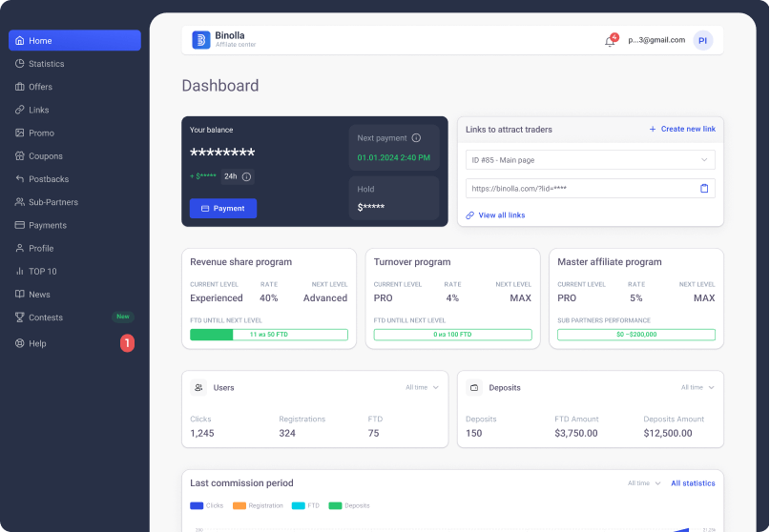This screenshot has height=532, width=770.
Task: Click the Payments card icon
Action: click(x=20, y=225)
